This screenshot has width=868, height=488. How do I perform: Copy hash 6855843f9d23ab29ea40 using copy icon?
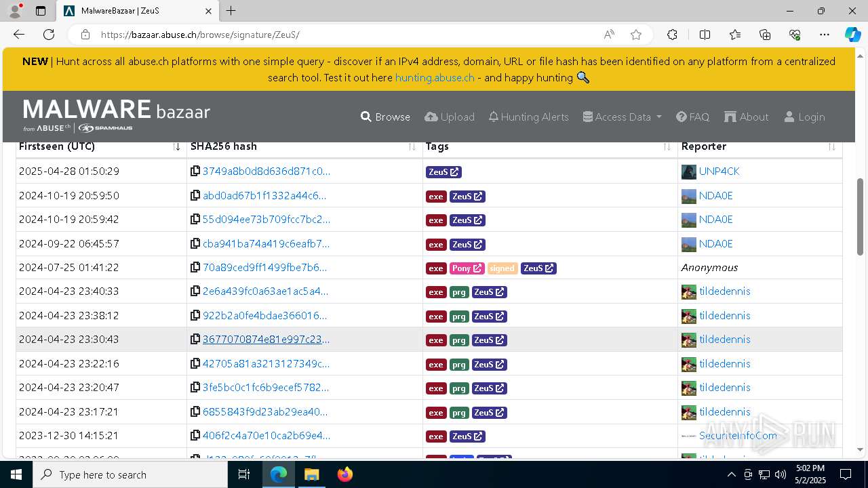pos(195,412)
